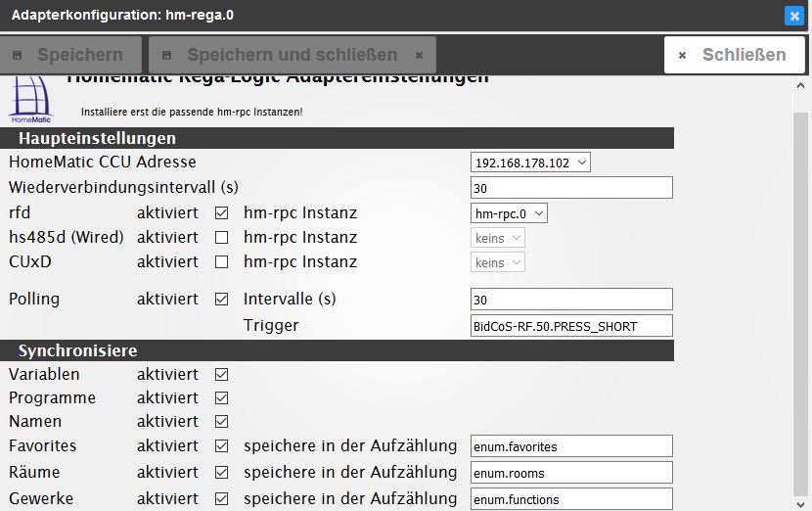Image resolution: width=812 pixels, height=511 pixels.
Task: Click the Synchronisiere section header
Action: coord(337,350)
